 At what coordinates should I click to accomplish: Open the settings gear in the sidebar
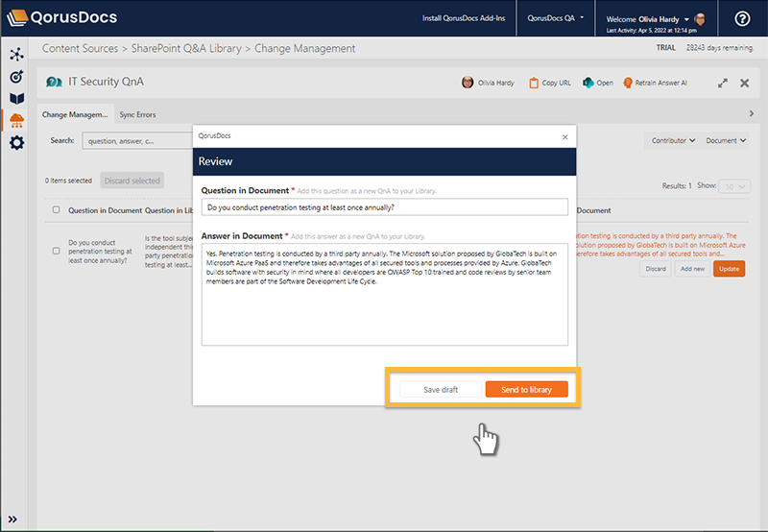click(16, 143)
